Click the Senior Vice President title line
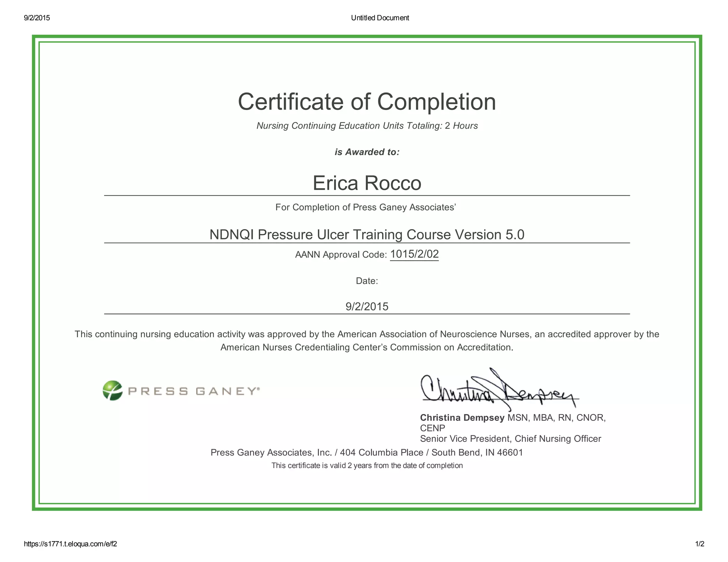The image size is (728, 562). click(510, 439)
